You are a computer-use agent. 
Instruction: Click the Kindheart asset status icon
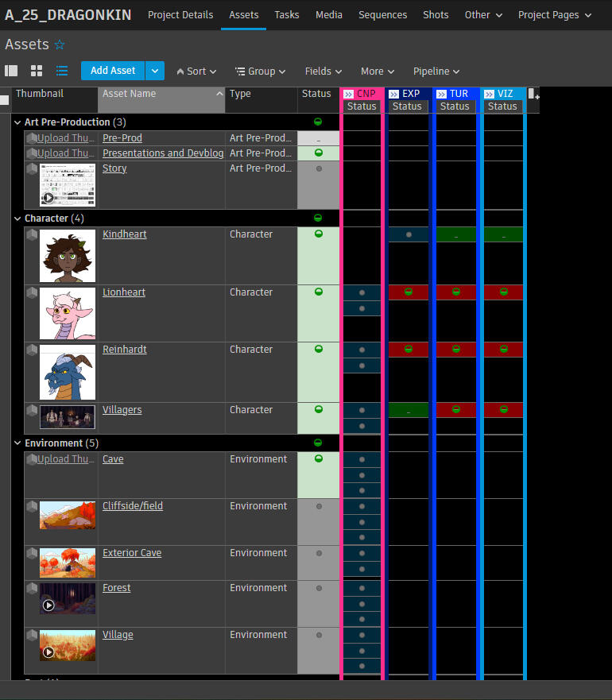click(319, 234)
